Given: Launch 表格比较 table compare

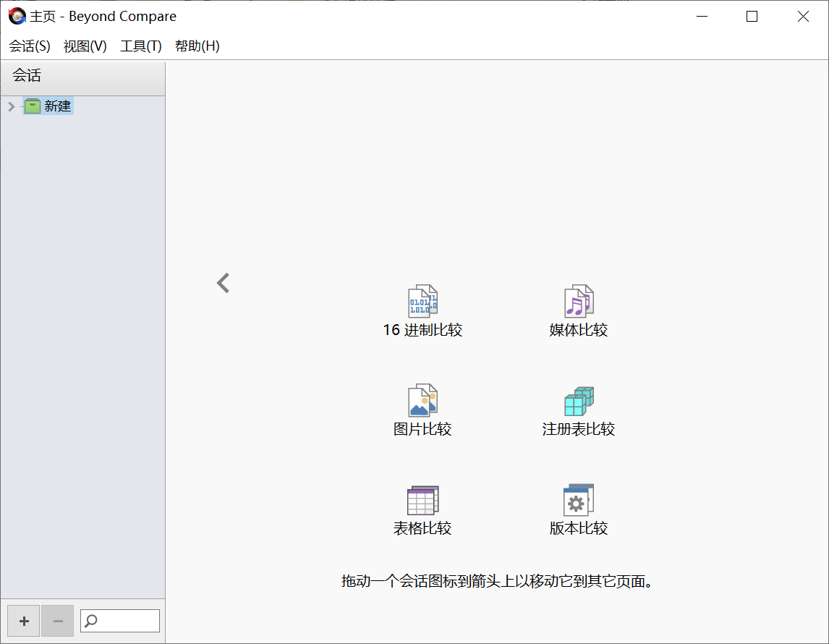Looking at the screenshot, I should pos(422,500).
